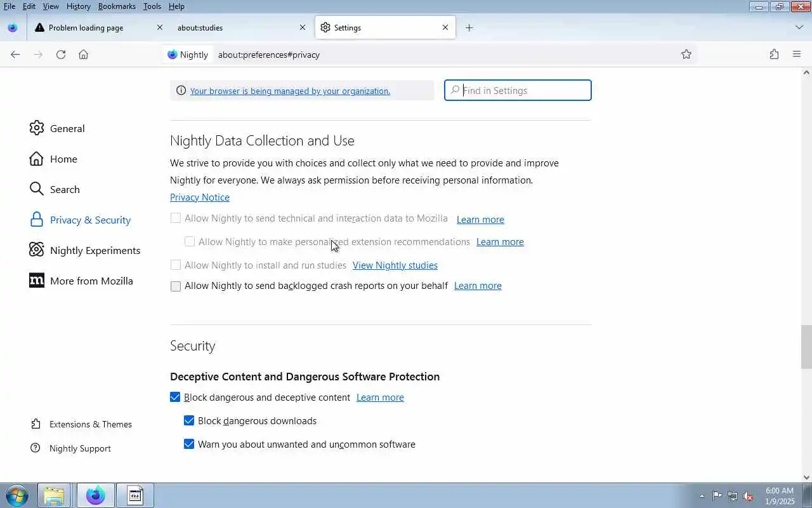The image size is (812, 508).
Task: Click the forward navigation arrow
Action: click(38, 55)
